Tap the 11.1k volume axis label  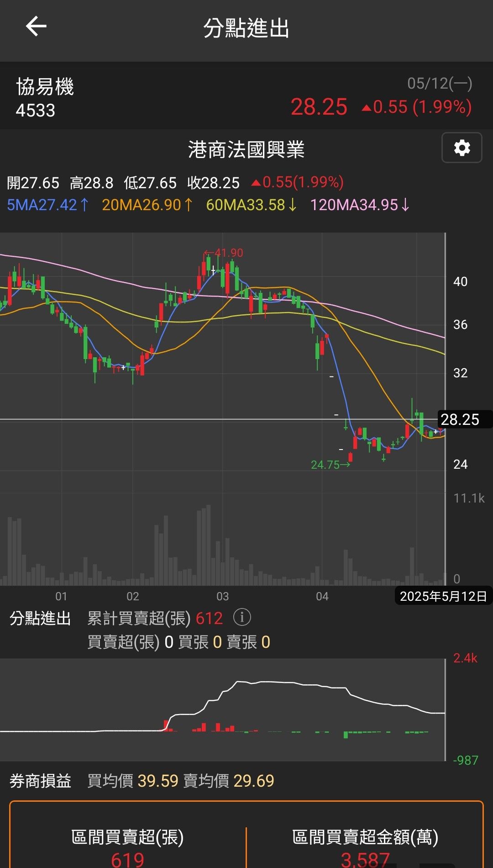[469, 498]
